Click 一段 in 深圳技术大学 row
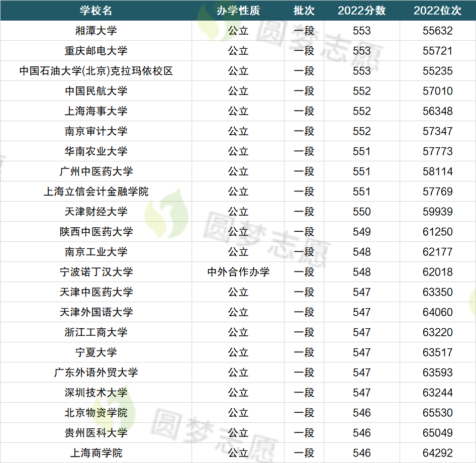Screen dimensions: 476x463 [x=304, y=393]
